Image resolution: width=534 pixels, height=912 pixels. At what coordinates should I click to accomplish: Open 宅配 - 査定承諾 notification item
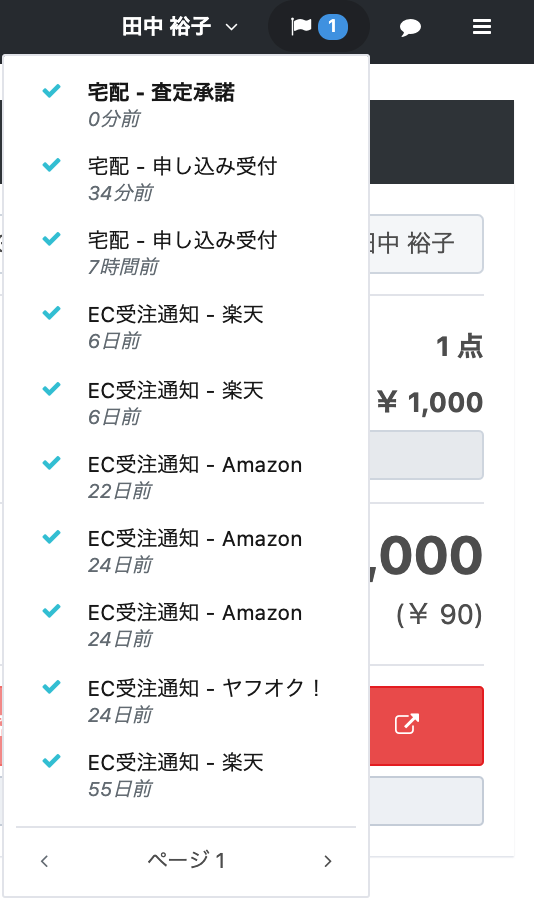pos(186,105)
